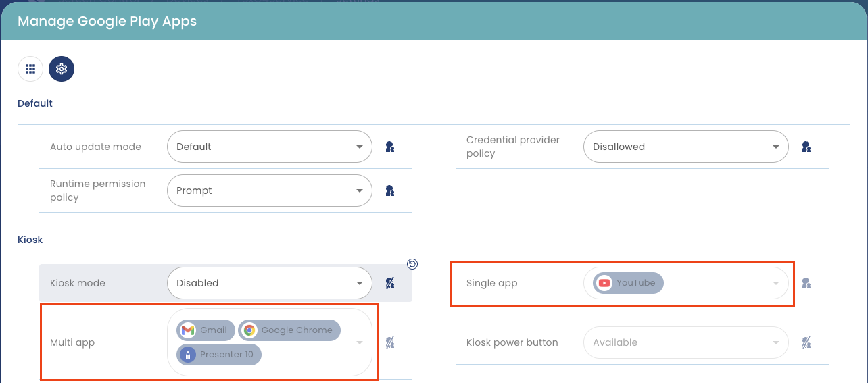
Task: Open the Kiosk power button dropdown
Action: 685,342
